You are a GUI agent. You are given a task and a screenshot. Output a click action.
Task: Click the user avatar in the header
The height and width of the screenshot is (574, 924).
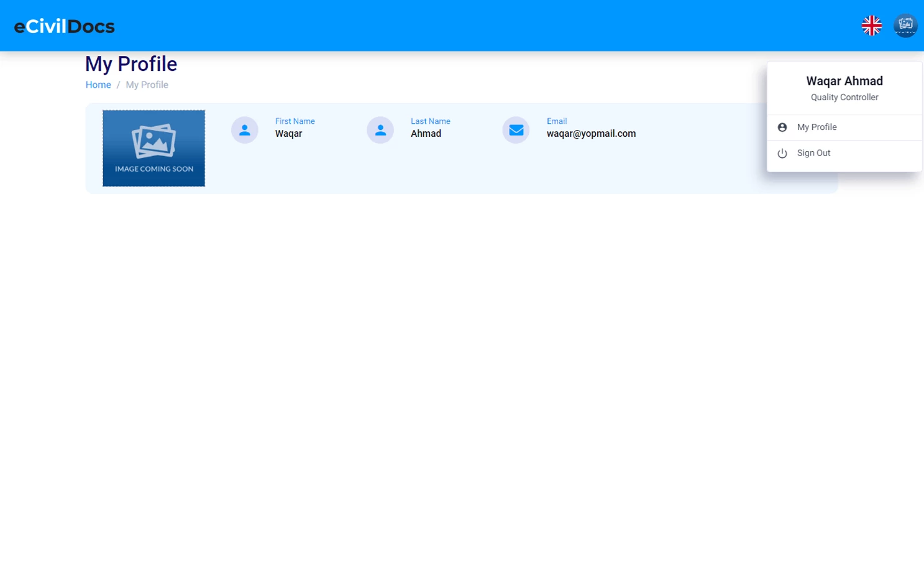click(x=905, y=25)
